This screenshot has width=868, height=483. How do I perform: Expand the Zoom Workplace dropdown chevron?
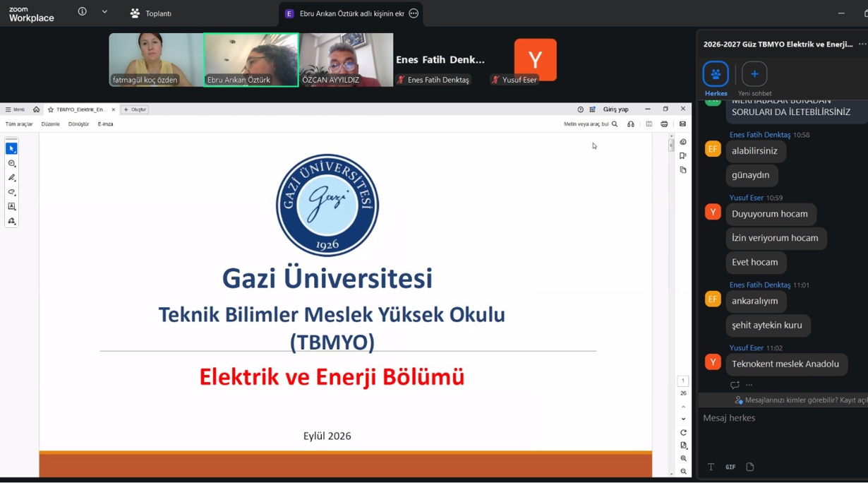tap(104, 11)
